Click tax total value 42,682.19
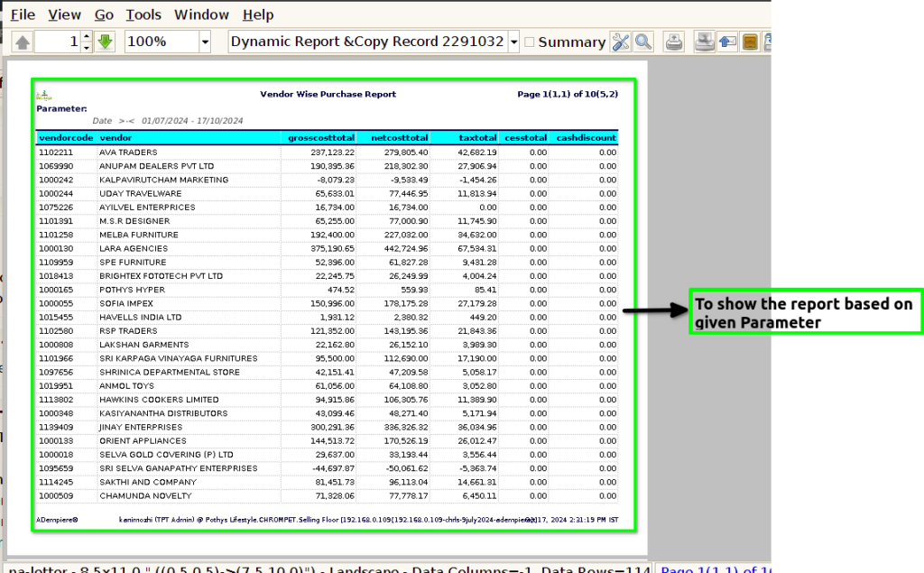This screenshot has height=573, width=924. pos(476,152)
